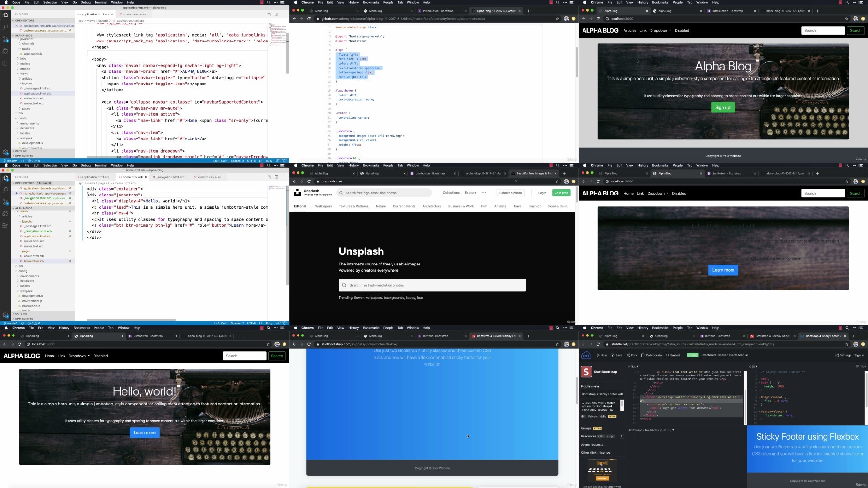Open Extensions in the home.html.erb VS Code window

click(x=5, y=225)
